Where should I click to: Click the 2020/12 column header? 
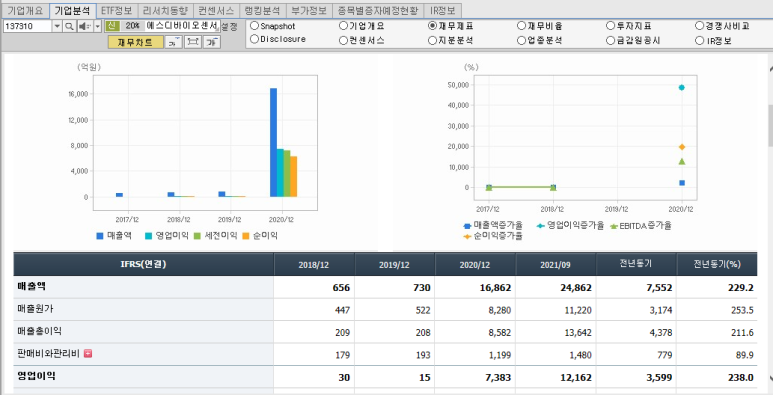click(x=475, y=264)
